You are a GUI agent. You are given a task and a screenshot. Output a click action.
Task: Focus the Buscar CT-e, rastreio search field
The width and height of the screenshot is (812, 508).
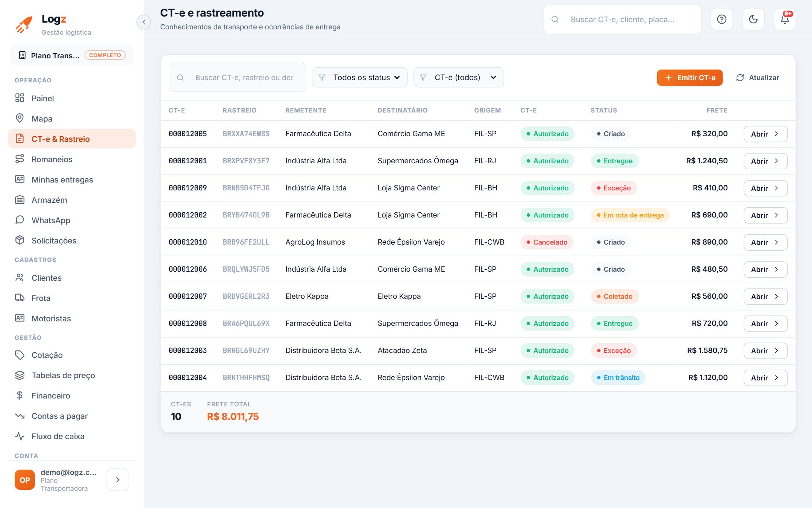coord(238,78)
